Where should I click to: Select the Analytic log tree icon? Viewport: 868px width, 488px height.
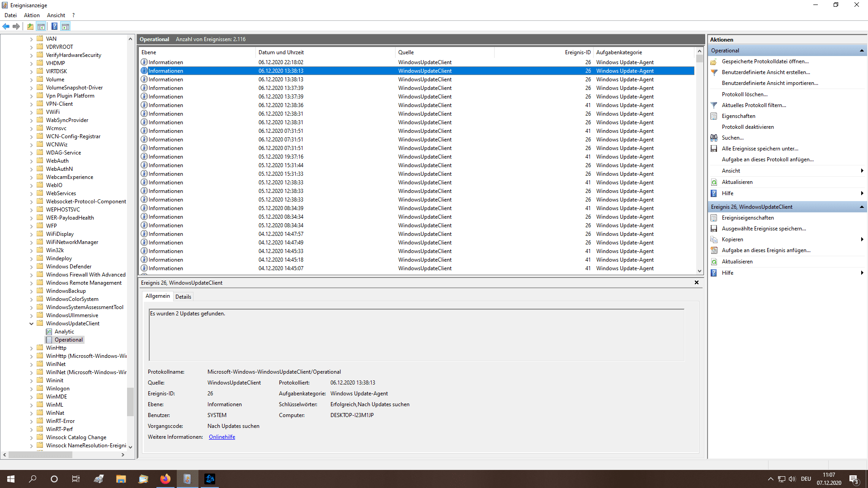tap(49, 332)
